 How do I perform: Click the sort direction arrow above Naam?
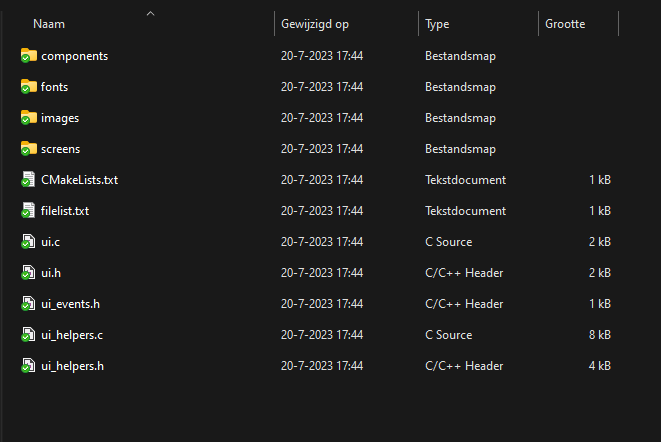click(x=150, y=14)
